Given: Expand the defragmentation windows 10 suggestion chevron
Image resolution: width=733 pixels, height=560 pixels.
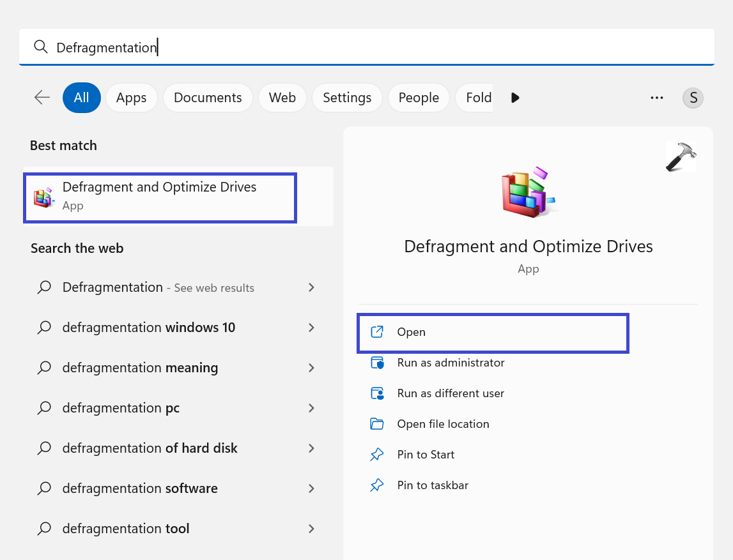Looking at the screenshot, I should 311,328.
